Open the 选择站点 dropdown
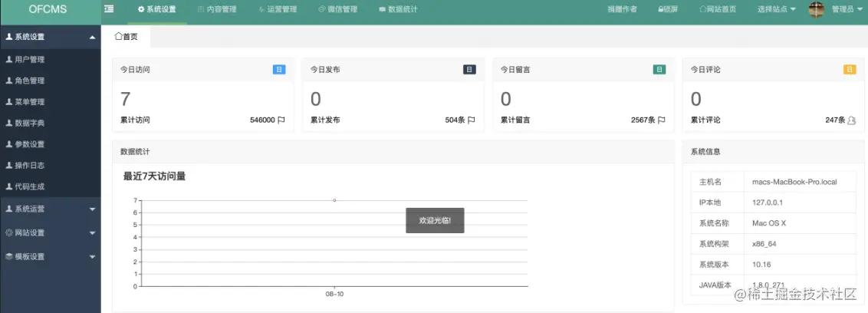Screen dimensions: 868x313 [777, 9]
